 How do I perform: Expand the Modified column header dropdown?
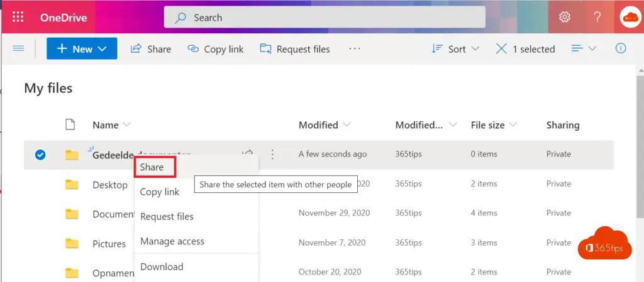[x=325, y=125]
